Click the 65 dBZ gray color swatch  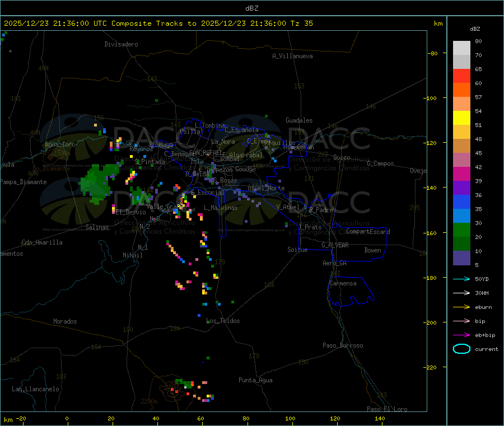(461, 62)
